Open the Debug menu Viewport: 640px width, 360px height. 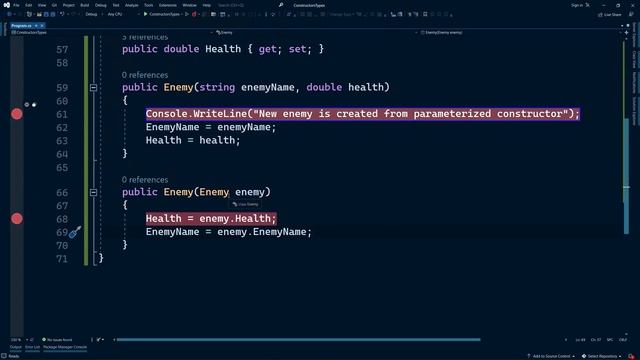(100, 5)
